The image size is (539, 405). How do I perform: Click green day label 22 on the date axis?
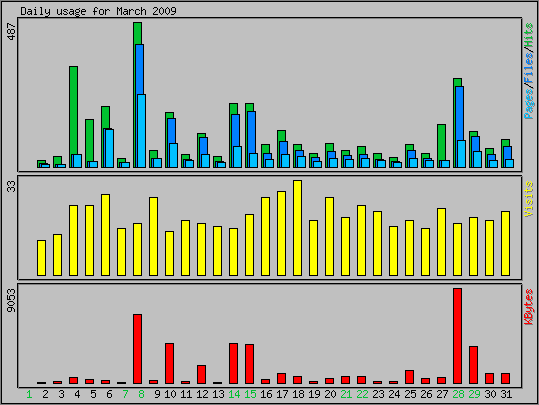(x=362, y=394)
